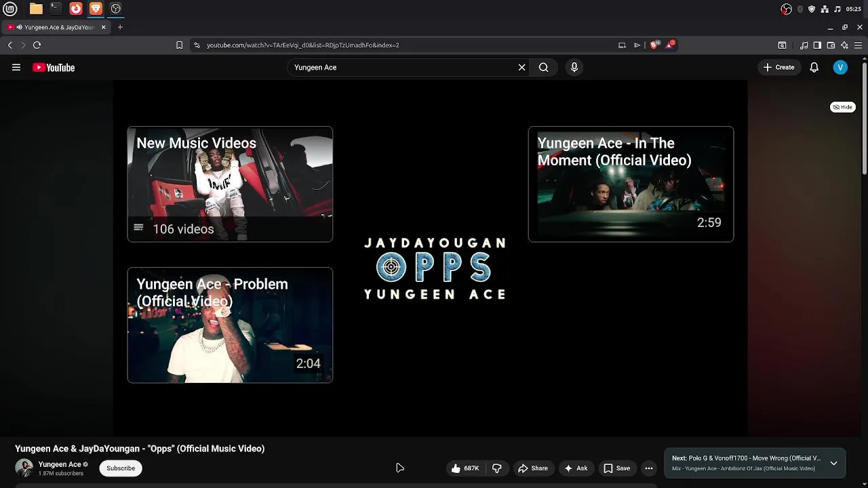
Task: Click the OBS recording tray icon
Action: coord(786,9)
